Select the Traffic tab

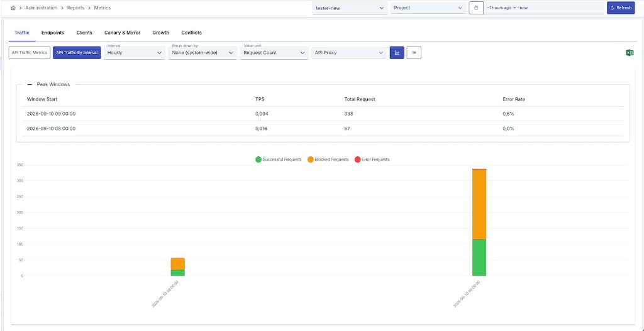[x=22, y=33]
